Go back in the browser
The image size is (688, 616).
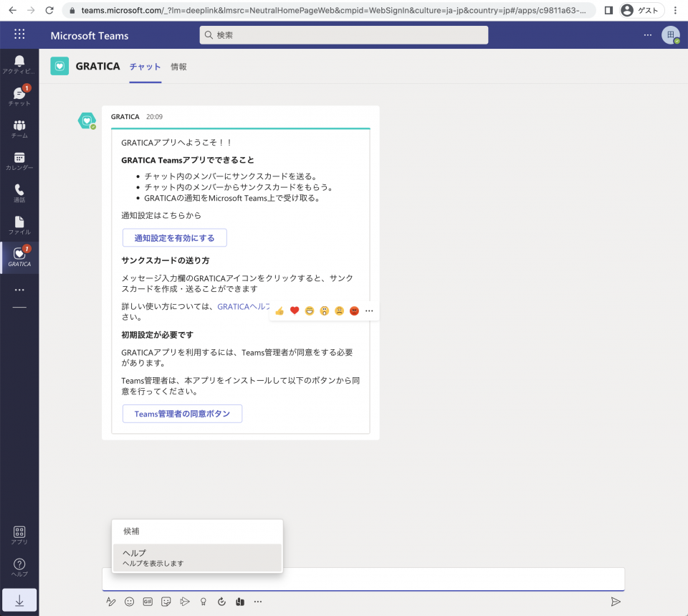[12, 10]
